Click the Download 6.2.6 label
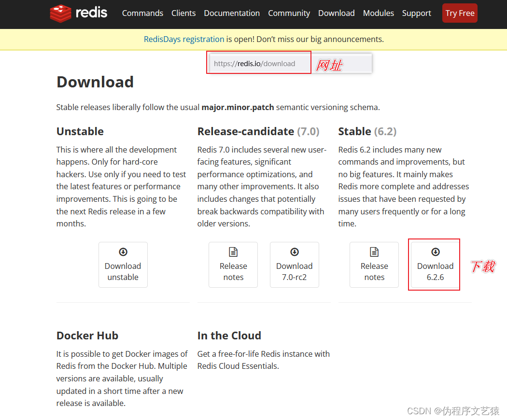The height and width of the screenshot is (420, 507). (435, 272)
